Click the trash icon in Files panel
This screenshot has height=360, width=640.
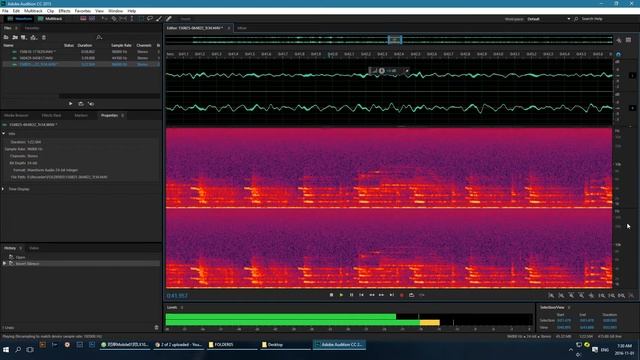[44, 38]
